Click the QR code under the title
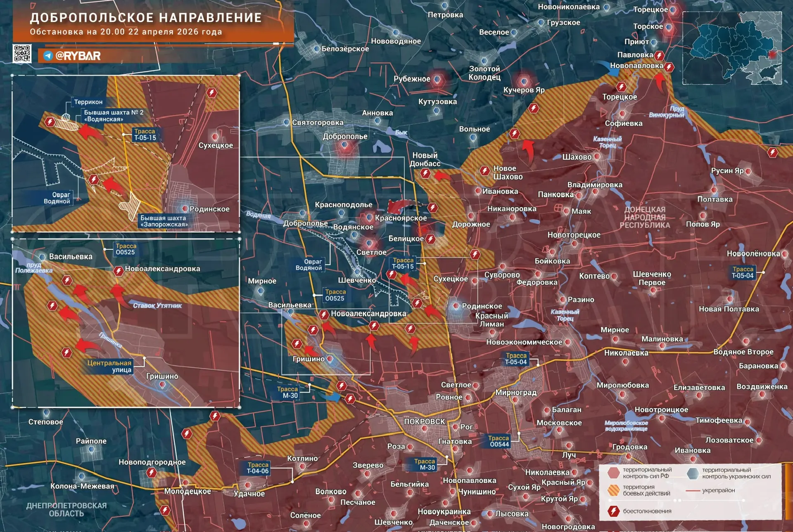This screenshot has width=793, height=532. [22, 54]
